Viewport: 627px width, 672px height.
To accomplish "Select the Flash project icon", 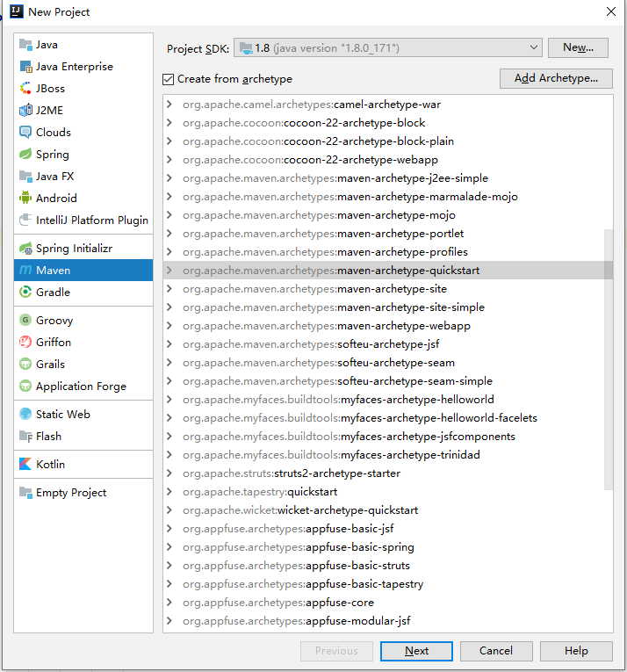I will pos(25,437).
